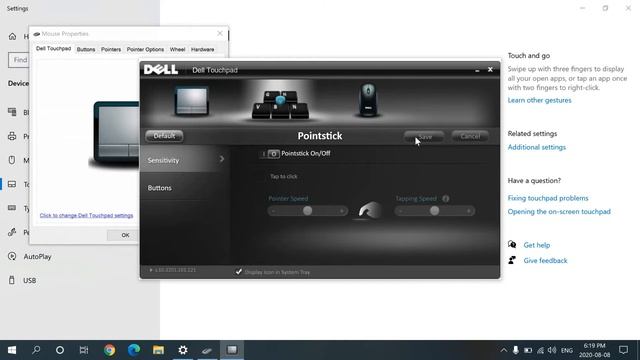
Task: Open the 'Opening the on-screen touchpad' link
Action: point(559,212)
